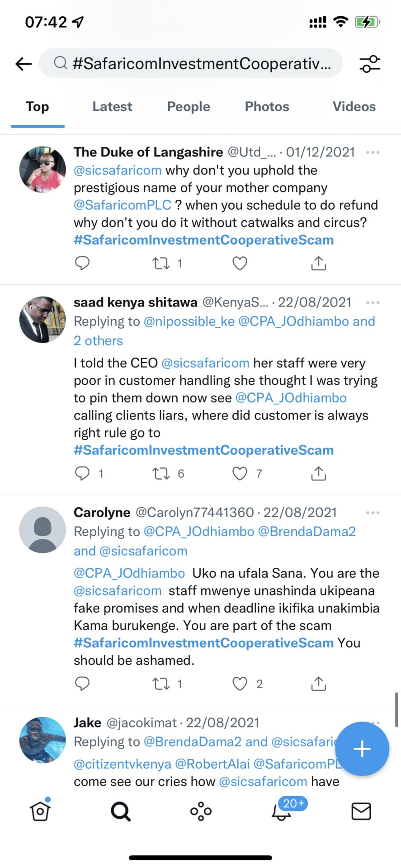Open more options on Carolyne's tweet
This screenshot has height=868, width=401.
point(373,513)
